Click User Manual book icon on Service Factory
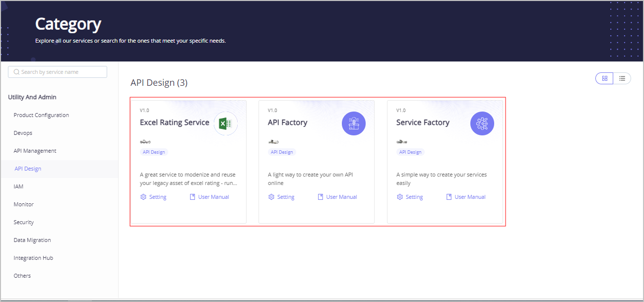644x302 pixels. pyautogui.click(x=449, y=197)
